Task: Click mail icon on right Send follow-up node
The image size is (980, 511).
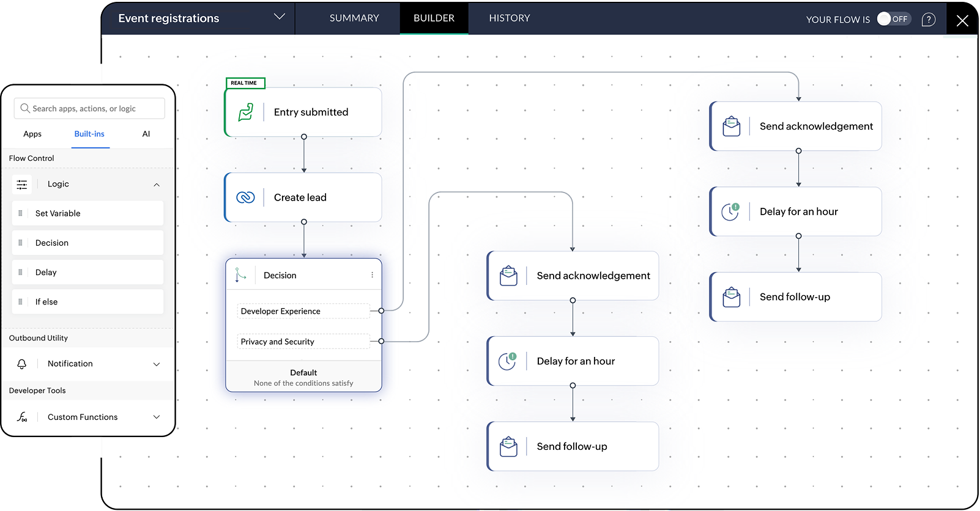Action: pyautogui.click(x=731, y=297)
